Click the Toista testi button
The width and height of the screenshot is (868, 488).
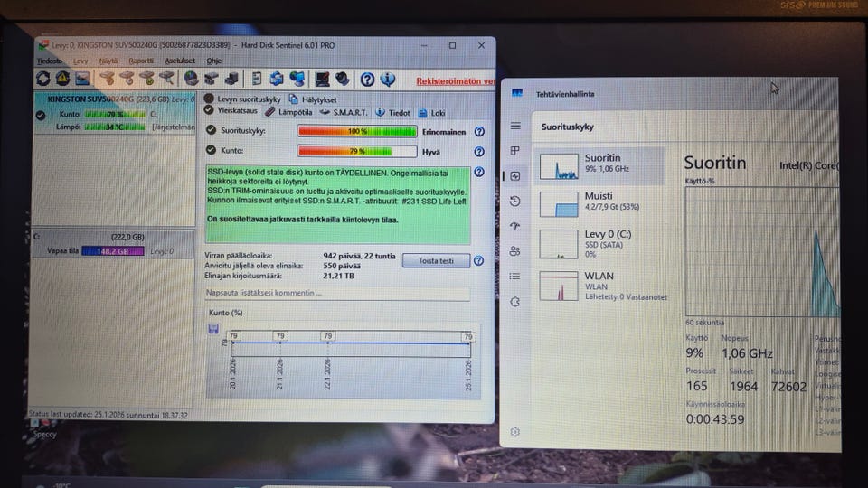tap(436, 260)
